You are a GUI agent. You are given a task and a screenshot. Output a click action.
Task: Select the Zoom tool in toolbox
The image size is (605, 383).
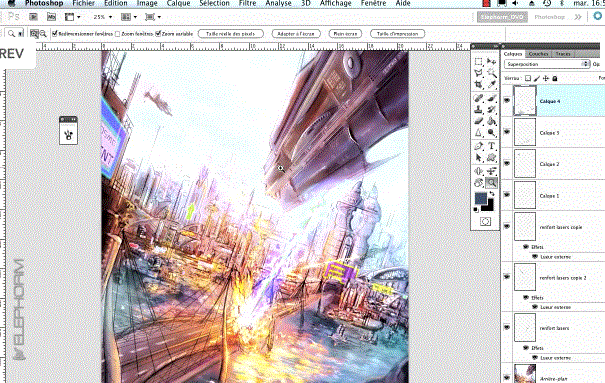pos(491,183)
